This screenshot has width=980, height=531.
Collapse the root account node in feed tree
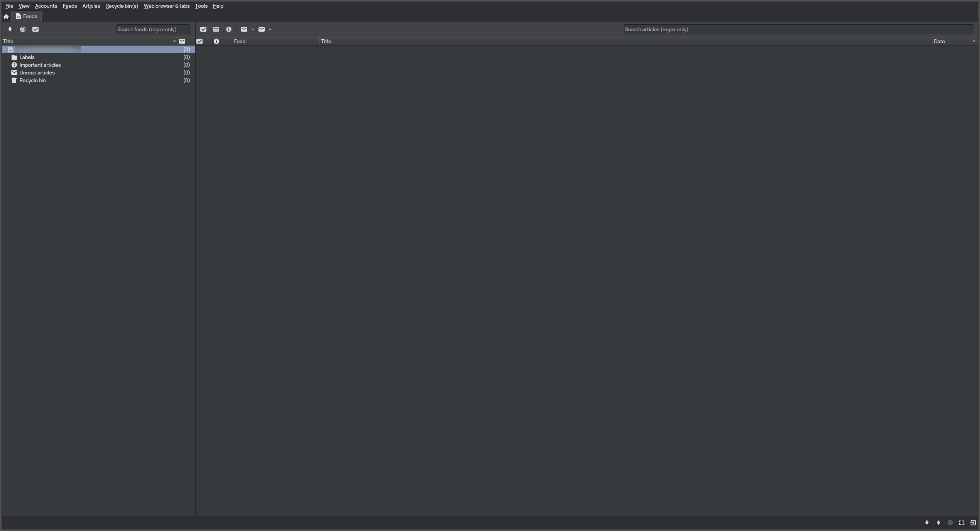[x=4, y=49]
